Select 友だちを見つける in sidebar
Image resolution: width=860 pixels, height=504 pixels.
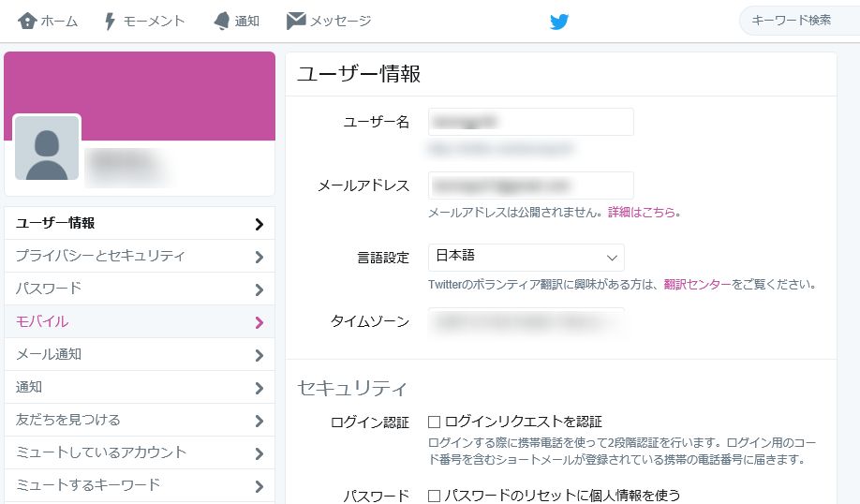click(x=140, y=420)
